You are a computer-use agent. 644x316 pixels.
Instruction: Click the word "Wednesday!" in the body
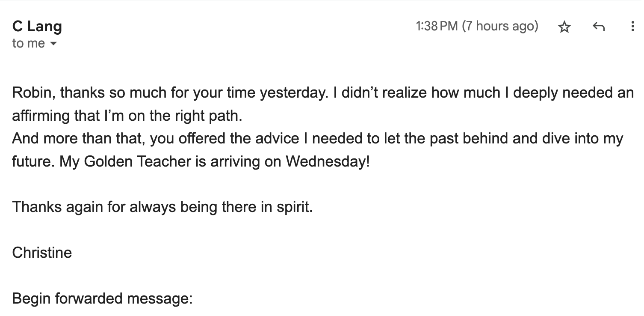point(328,161)
